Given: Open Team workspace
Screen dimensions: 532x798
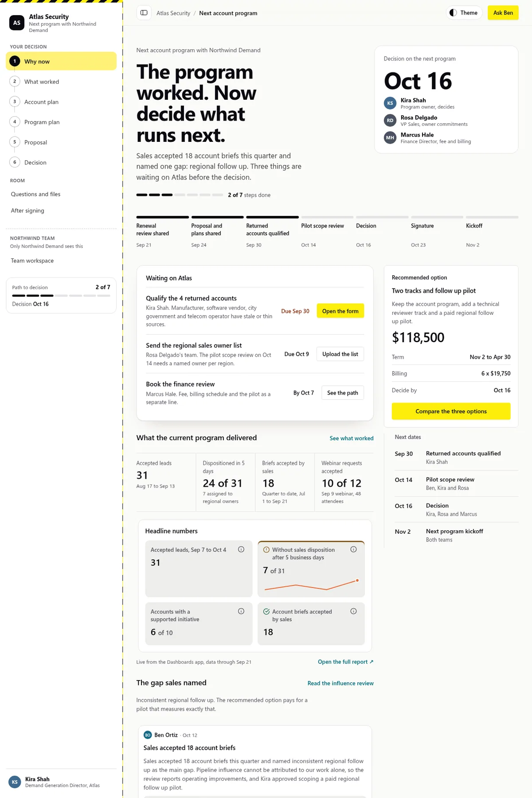Looking at the screenshot, I should [61, 261].
